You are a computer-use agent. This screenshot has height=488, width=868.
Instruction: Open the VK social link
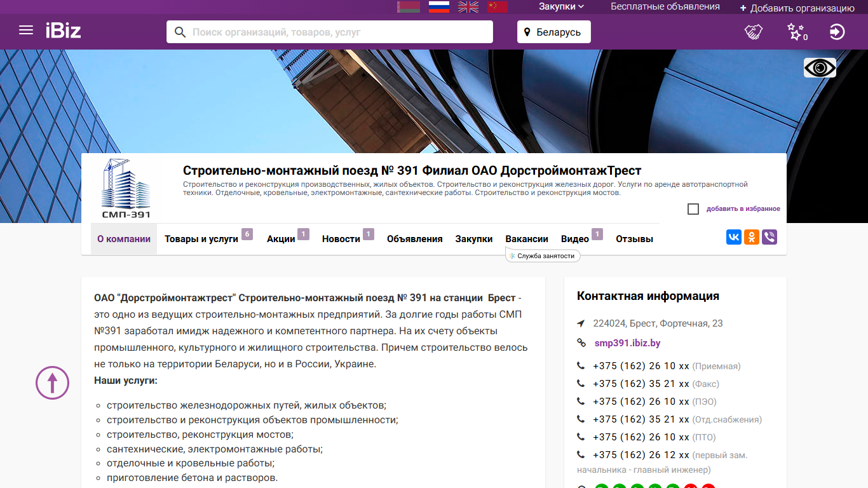(x=734, y=237)
